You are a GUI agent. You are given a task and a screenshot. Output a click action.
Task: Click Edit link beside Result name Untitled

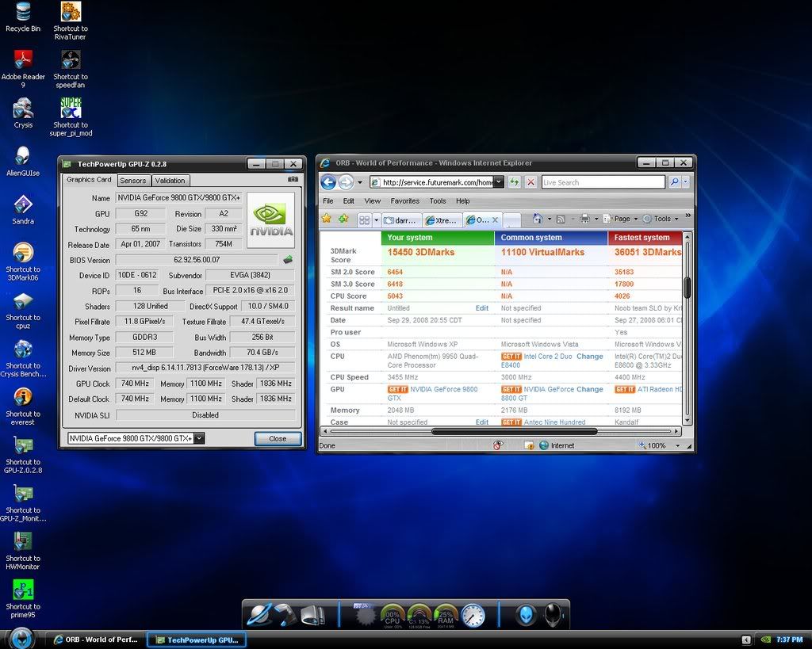pyautogui.click(x=482, y=308)
